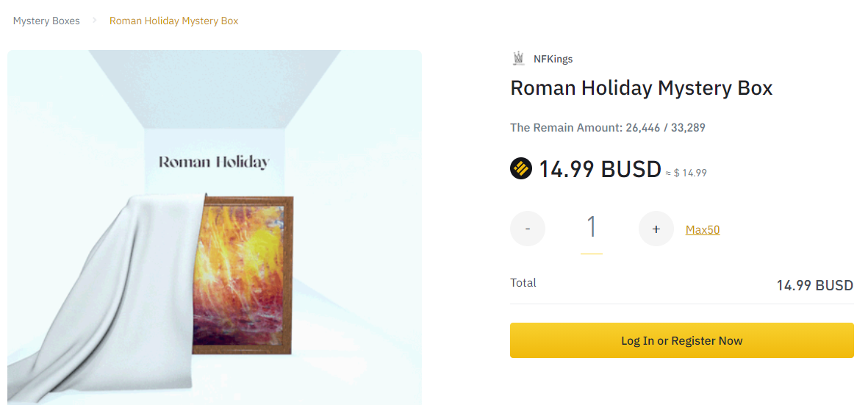Viewport: 868px width, 405px height.
Task: Click the framed orange painting in preview
Action: click(242, 274)
